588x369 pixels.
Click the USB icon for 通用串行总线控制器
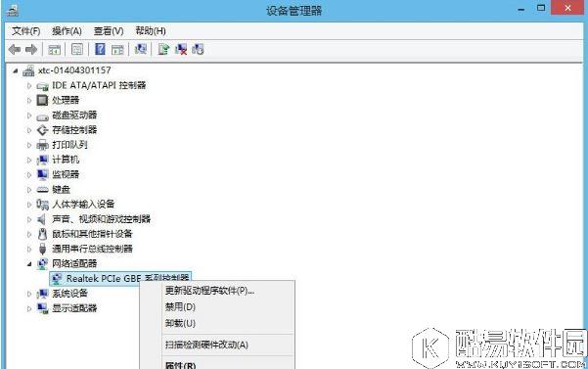[x=42, y=249]
